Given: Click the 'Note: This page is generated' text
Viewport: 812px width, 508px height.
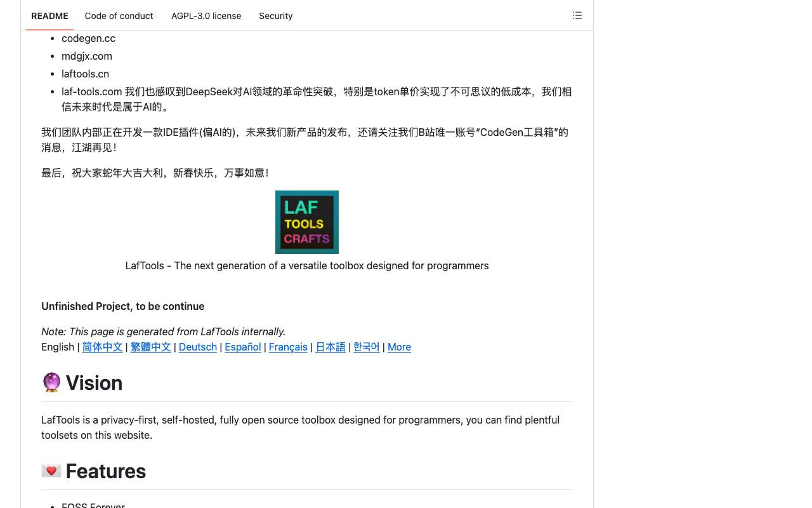Looking at the screenshot, I should pyautogui.click(x=164, y=331).
